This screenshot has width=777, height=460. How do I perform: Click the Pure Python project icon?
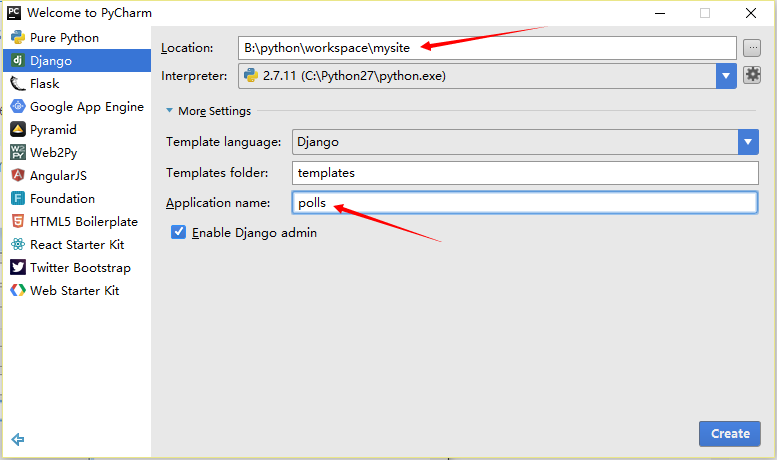(18, 38)
